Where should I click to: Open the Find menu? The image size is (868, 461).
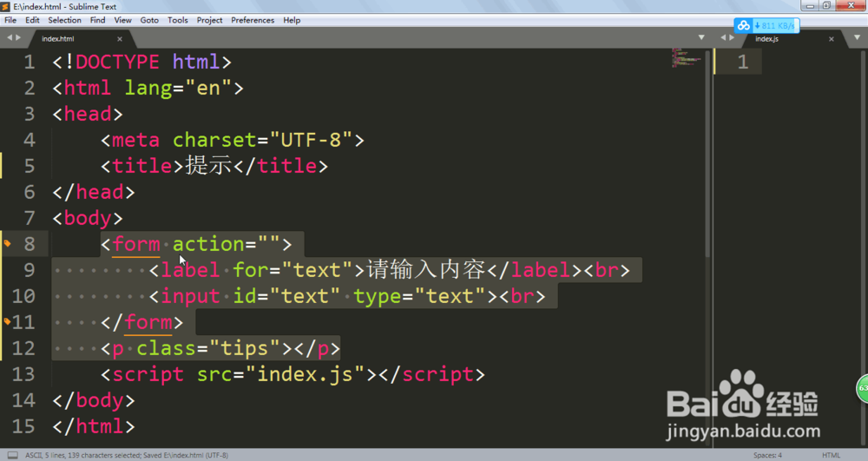point(97,20)
